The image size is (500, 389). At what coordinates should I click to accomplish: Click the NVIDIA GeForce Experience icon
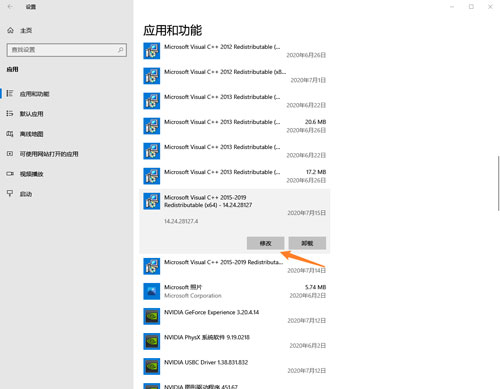click(x=152, y=316)
